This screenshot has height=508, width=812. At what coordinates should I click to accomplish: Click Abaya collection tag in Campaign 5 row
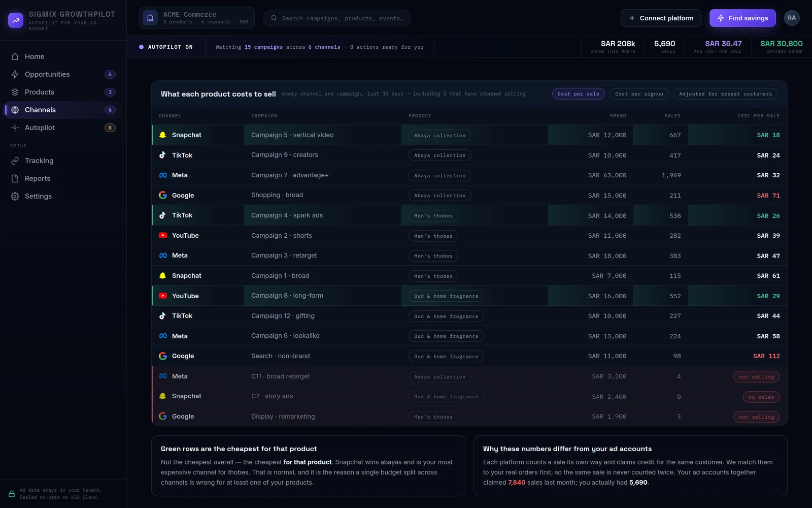click(x=440, y=135)
